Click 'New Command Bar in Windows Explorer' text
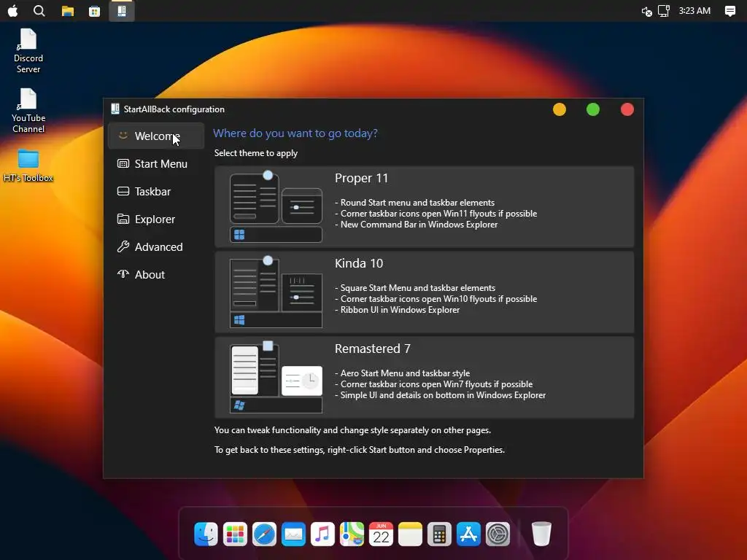Viewport: 747px width, 560px height. pyautogui.click(x=419, y=225)
